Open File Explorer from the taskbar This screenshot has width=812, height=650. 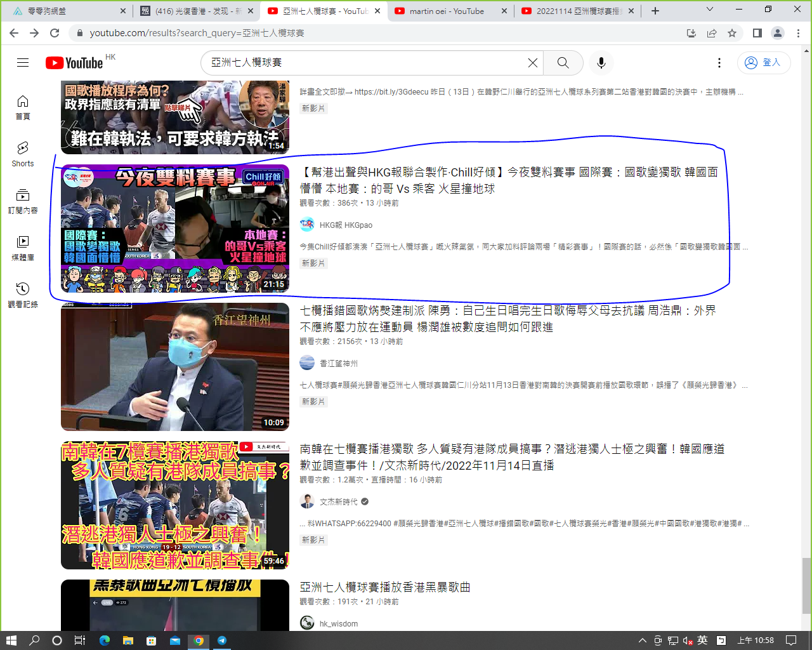tap(128, 640)
